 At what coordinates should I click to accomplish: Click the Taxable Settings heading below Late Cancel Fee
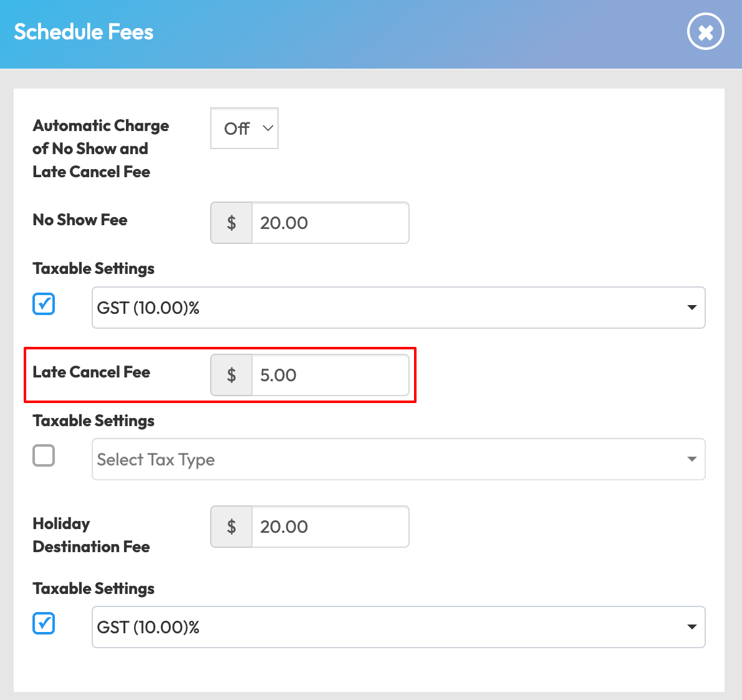click(94, 420)
